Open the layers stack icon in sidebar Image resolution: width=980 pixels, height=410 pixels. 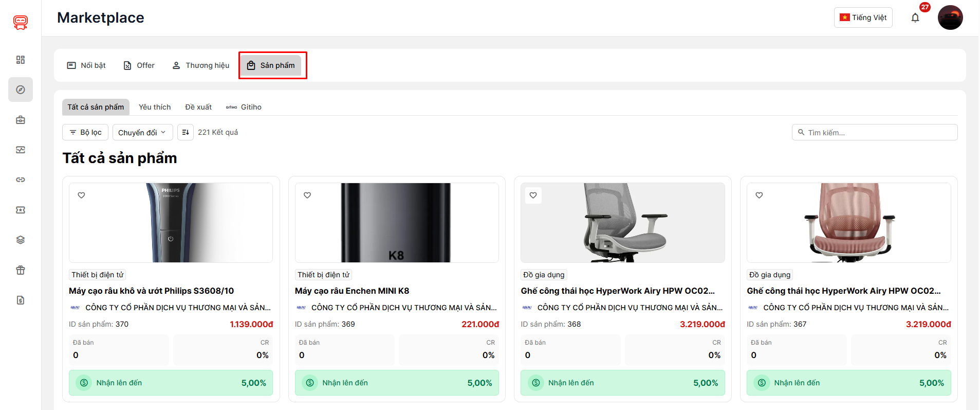tap(21, 240)
